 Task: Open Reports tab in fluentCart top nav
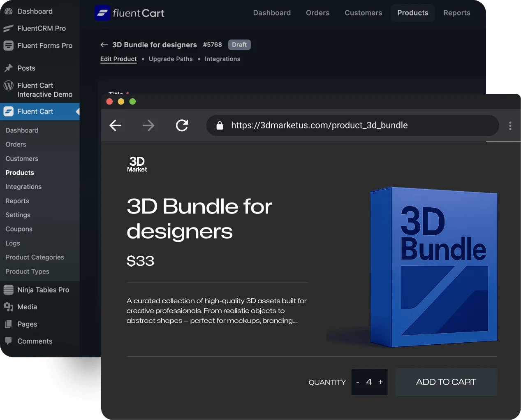[457, 13]
